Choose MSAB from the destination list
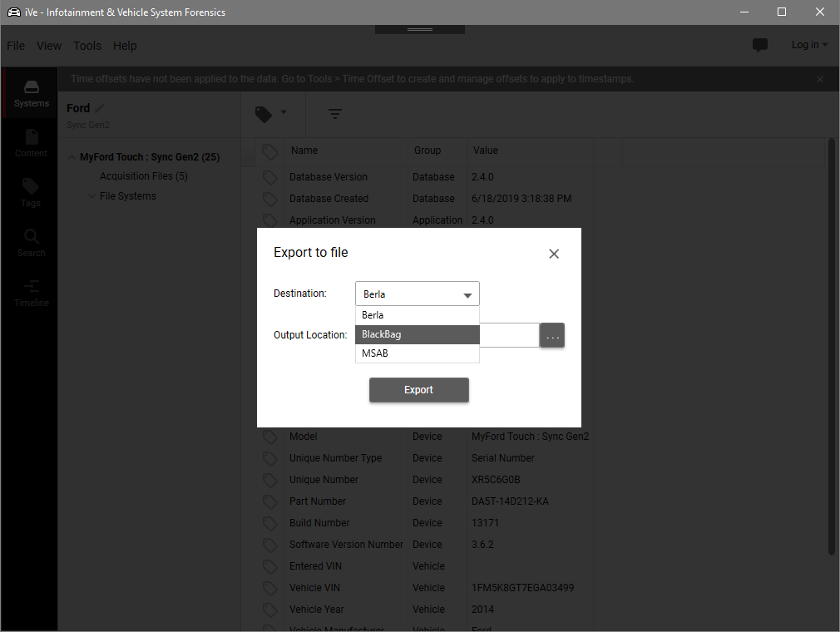The width and height of the screenshot is (840, 632). click(418, 353)
